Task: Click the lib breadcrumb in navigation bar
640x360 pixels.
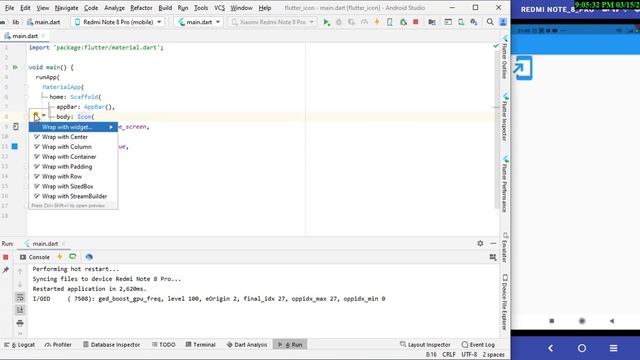Action: [x=16, y=22]
